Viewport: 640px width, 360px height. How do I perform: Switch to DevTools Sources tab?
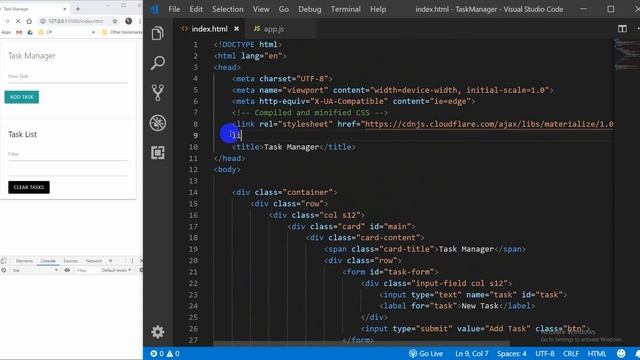71,260
